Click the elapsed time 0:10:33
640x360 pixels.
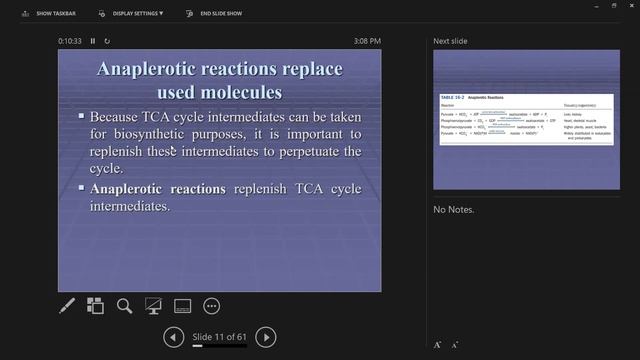point(70,41)
